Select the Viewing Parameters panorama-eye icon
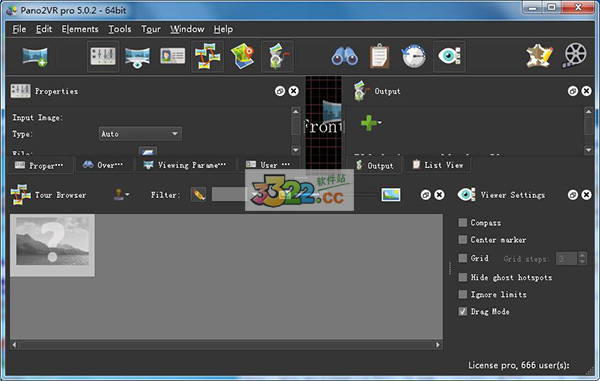Viewport: 600px width, 381px height. (x=137, y=57)
